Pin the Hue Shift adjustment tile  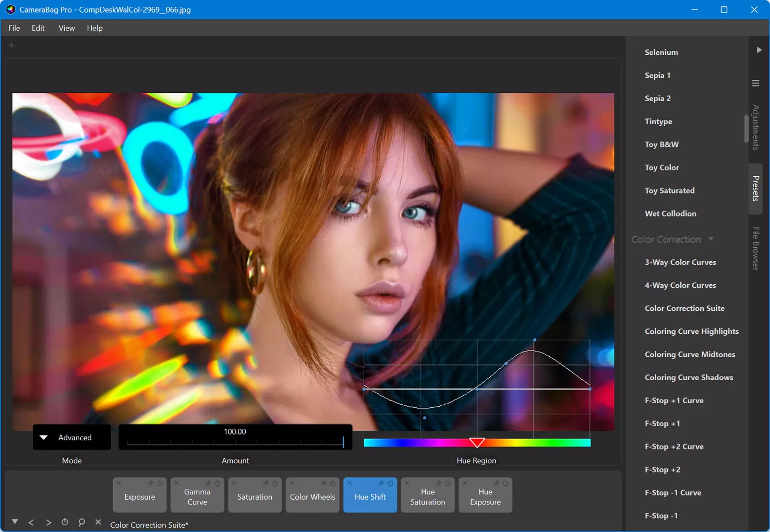pos(381,483)
